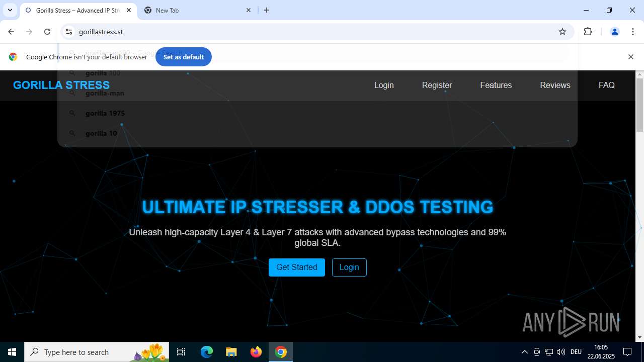Image resolution: width=644 pixels, height=362 pixels.
Task: Open Task View on the taskbar
Action: click(x=181, y=352)
